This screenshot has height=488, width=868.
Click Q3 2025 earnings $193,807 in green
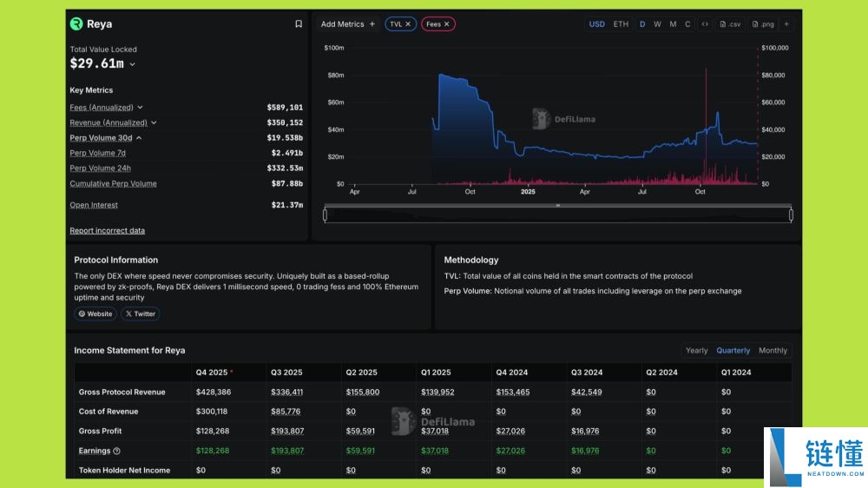(287, 451)
